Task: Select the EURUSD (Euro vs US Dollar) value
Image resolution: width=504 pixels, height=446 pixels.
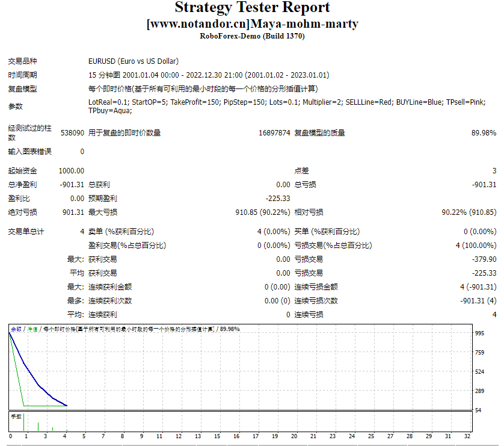Action: [x=134, y=61]
